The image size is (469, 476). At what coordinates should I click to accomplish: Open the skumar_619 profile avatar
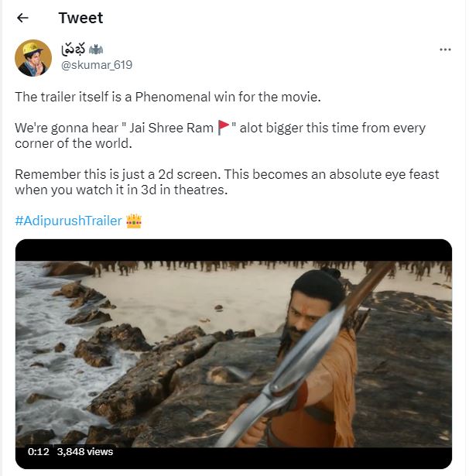tap(33, 58)
